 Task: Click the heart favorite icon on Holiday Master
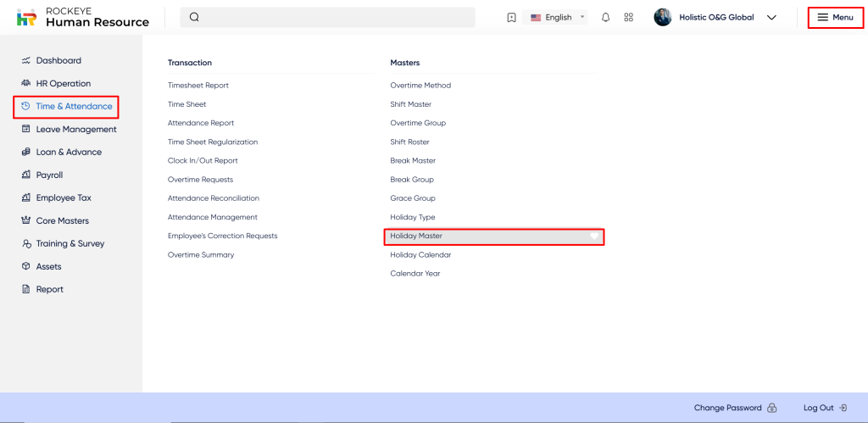(595, 236)
